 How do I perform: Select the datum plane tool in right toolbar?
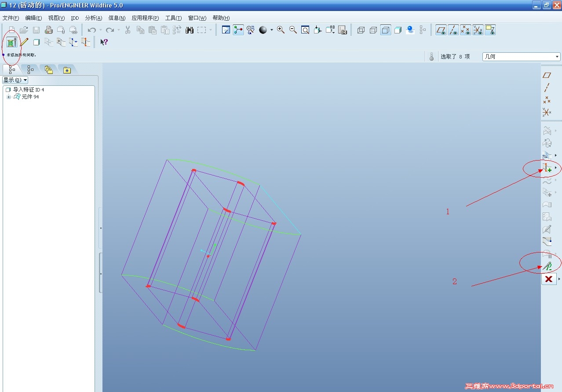point(547,75)
